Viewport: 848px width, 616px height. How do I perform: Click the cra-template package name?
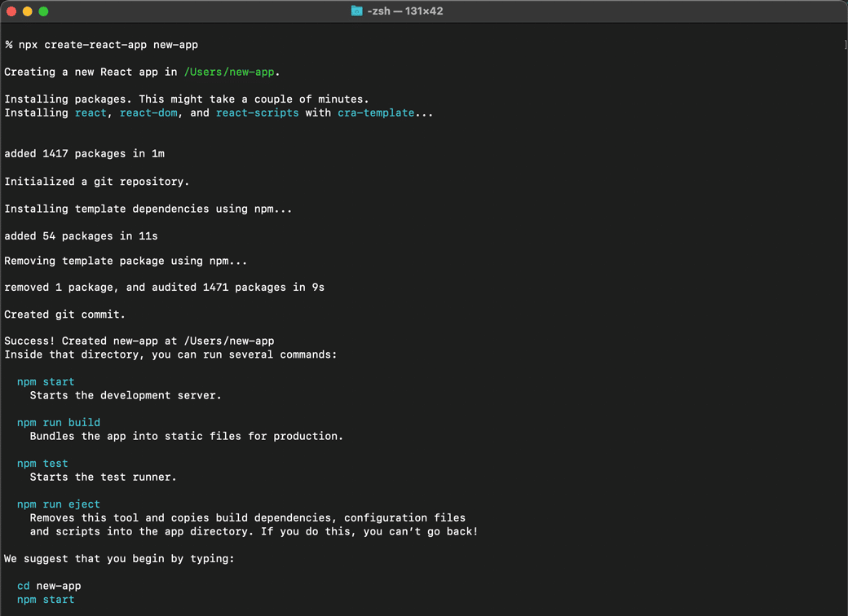376,112
